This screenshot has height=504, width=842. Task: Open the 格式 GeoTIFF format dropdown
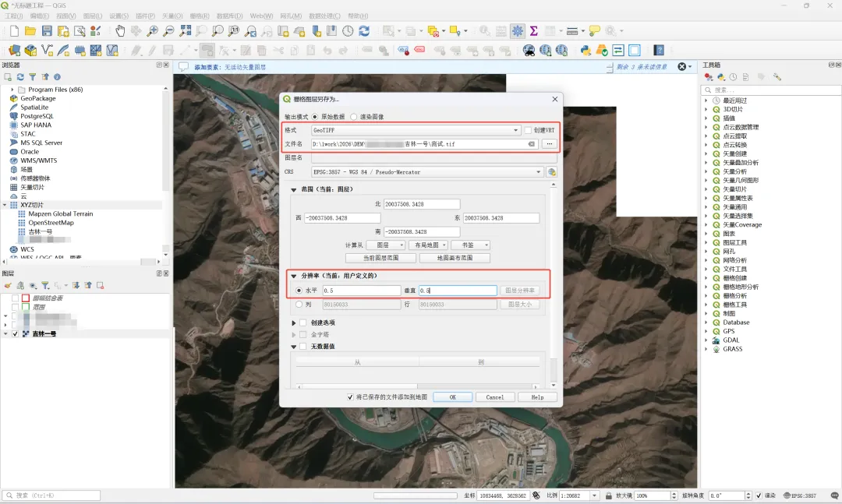(416, 130)
